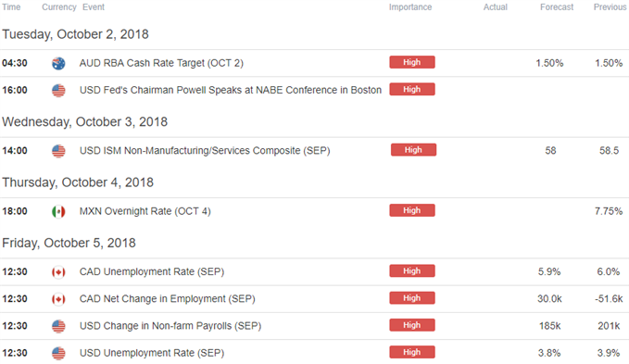Image resolution: width=629 pixels, height=364 pixels.
Task: Click US flag icon beside ISM Non-Manufacturing
Action: [58, 151]
